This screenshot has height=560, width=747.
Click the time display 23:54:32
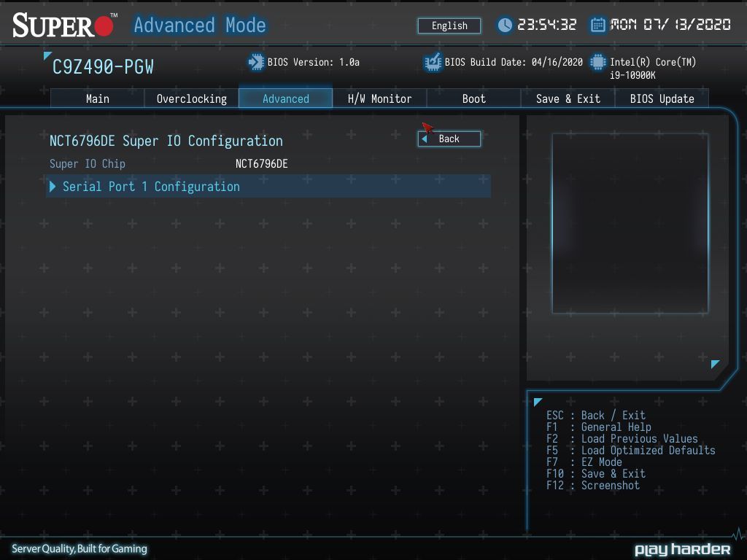pos(547,25)
